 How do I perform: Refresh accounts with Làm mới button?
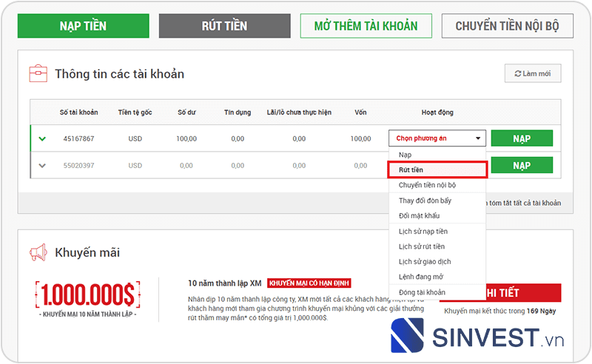coord(533,73)
